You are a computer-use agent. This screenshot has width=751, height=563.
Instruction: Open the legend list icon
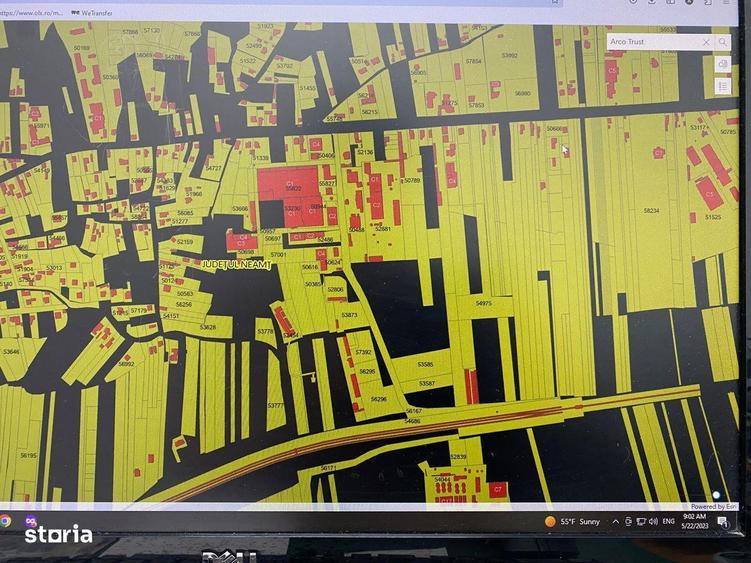pos(722,87)
